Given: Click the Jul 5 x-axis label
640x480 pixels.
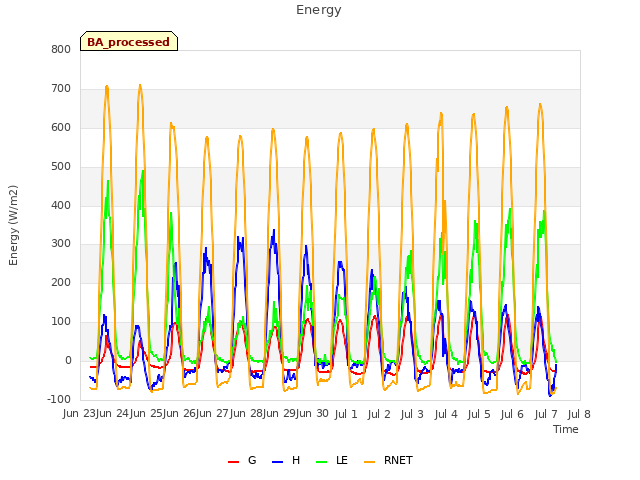Looking at the screenshot, I should (479, 414).
